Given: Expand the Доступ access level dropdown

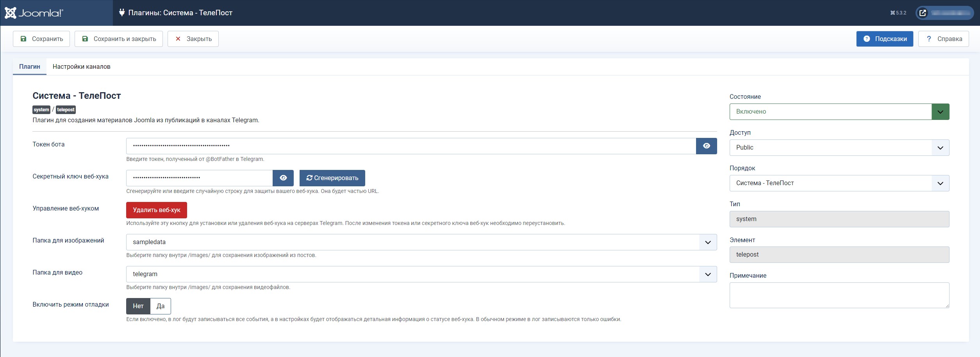Looking at the screenshot, I should click(839, 148).
